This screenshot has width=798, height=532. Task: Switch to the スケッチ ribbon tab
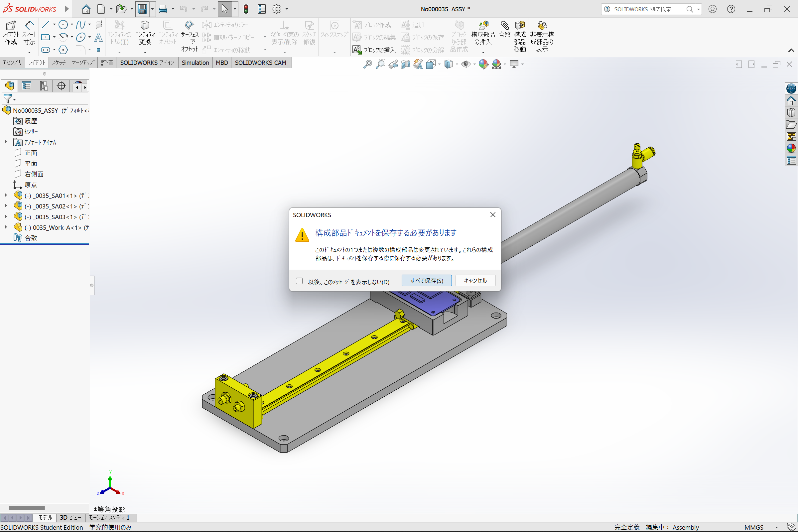[x=59, y=63]
